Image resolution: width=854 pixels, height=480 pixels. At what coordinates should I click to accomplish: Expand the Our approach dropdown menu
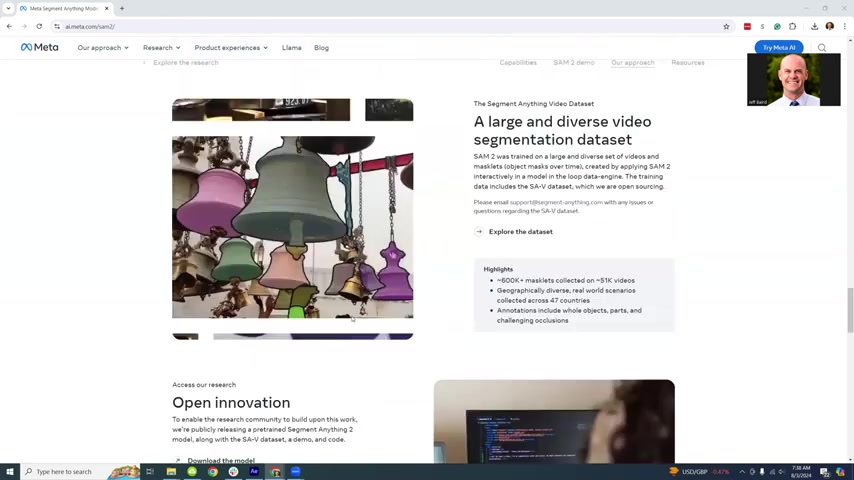[x=103, y=48]
